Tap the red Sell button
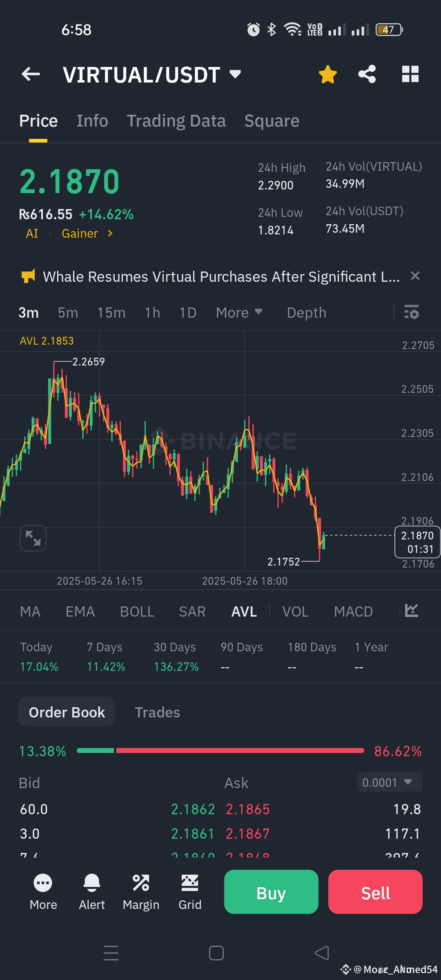The width and height of the screenshot is (441, 980). coord(375,892)
